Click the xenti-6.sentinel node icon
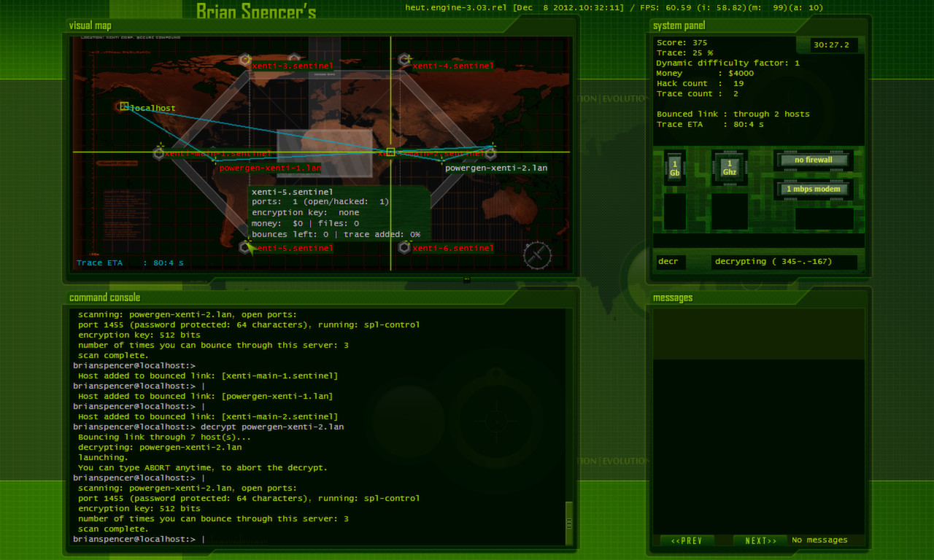 pyautogui.click(x=404, y=247)
